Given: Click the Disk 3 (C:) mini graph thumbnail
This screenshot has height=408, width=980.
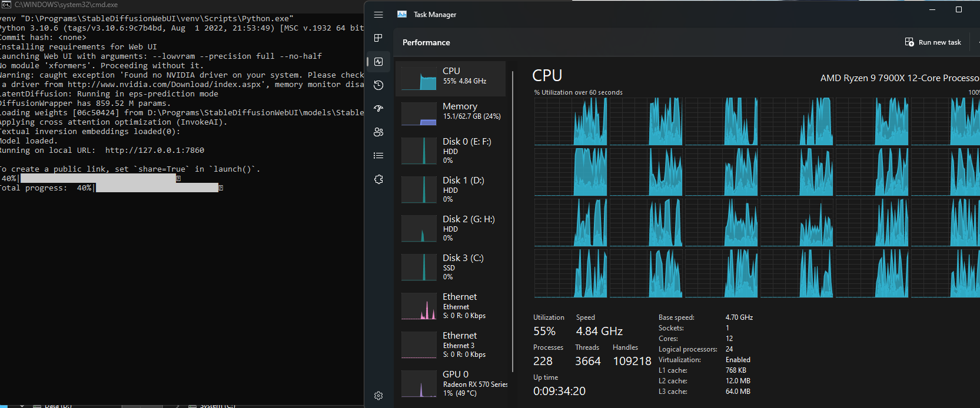Looking at the screenshot, I should click(x=419, y=267).
